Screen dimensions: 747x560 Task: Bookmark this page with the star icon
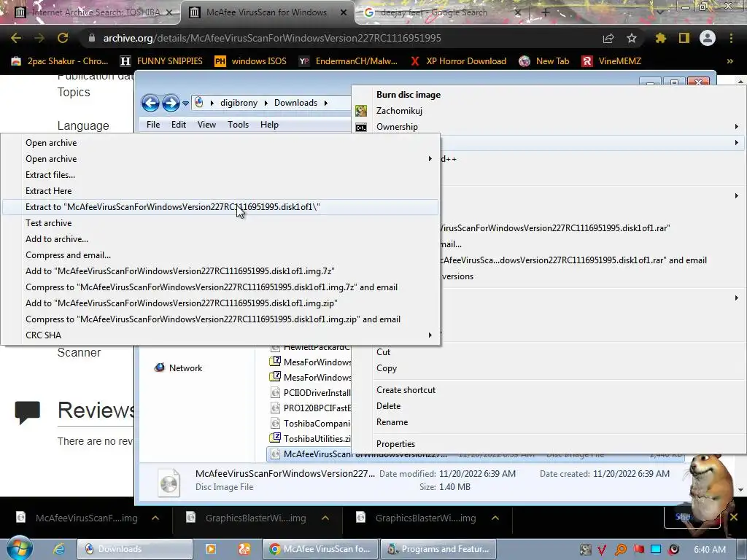[x=631, y=38]
